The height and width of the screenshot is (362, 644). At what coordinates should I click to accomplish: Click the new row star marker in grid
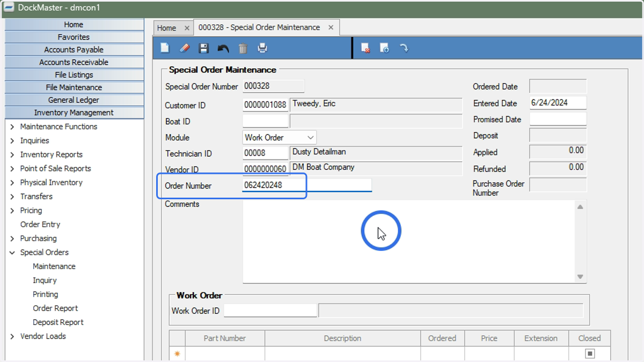pos(177,354)
